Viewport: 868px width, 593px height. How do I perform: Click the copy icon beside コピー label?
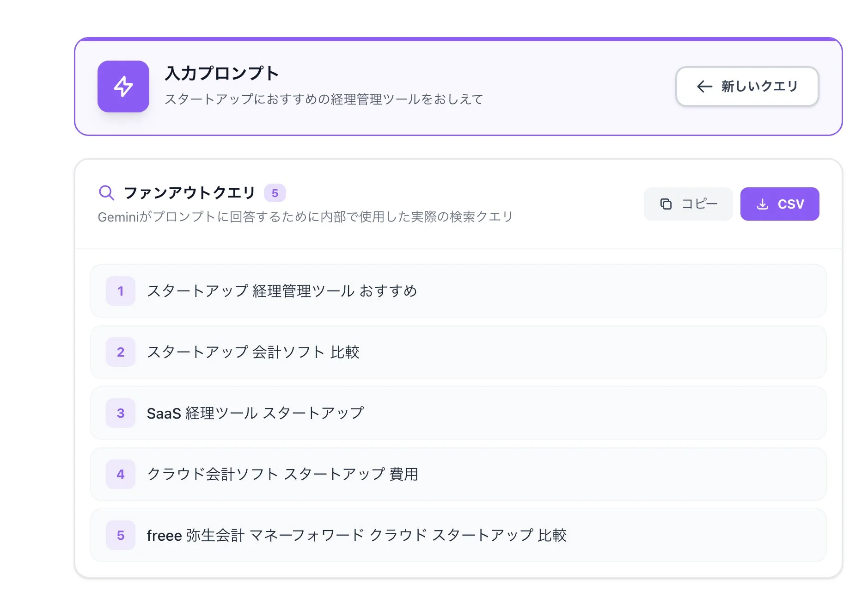click(666, 204)
